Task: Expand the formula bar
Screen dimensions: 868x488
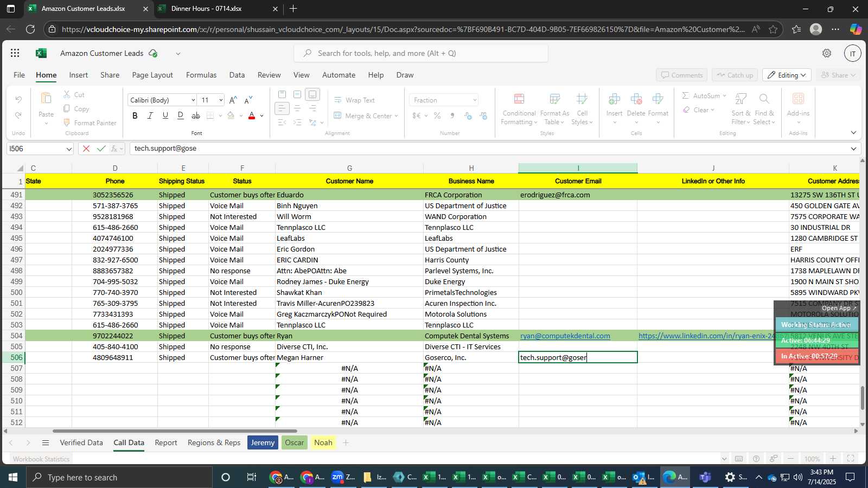Action: 853,149
